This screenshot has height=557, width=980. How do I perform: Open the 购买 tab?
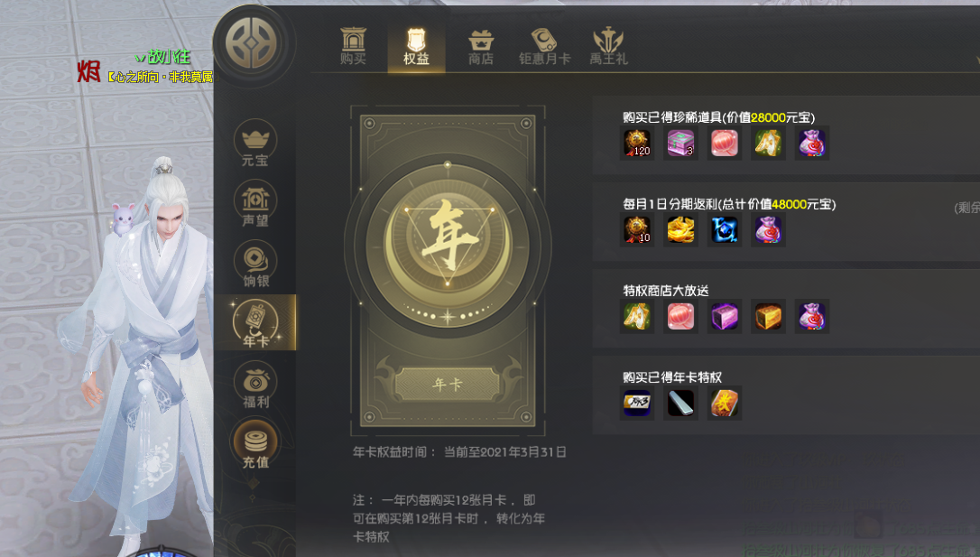tap(353, 46)
